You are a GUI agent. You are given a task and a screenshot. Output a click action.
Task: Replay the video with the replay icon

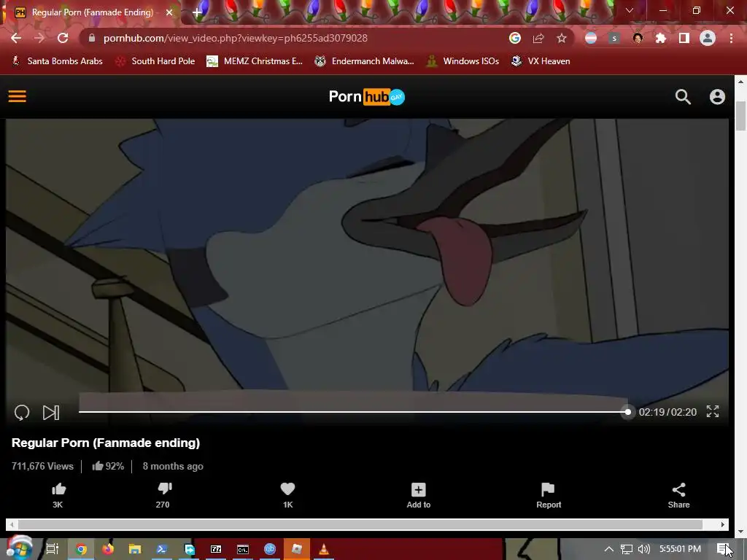point(22,413)
